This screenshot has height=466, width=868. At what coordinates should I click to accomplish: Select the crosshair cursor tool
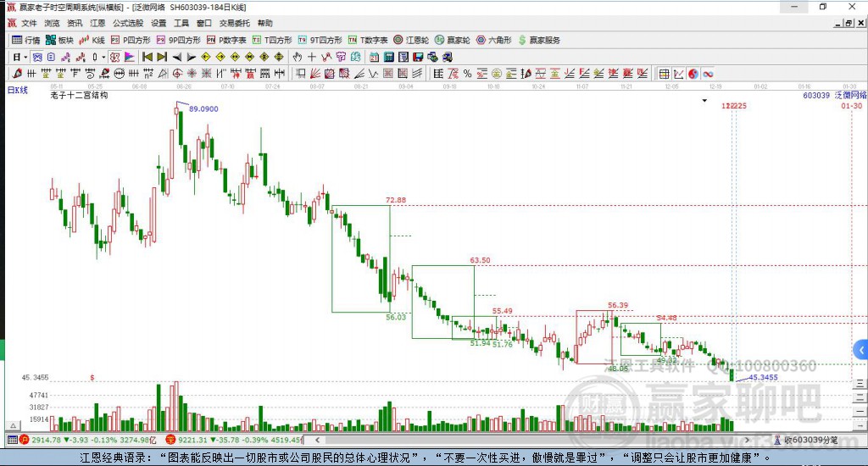tap(312, 57)
